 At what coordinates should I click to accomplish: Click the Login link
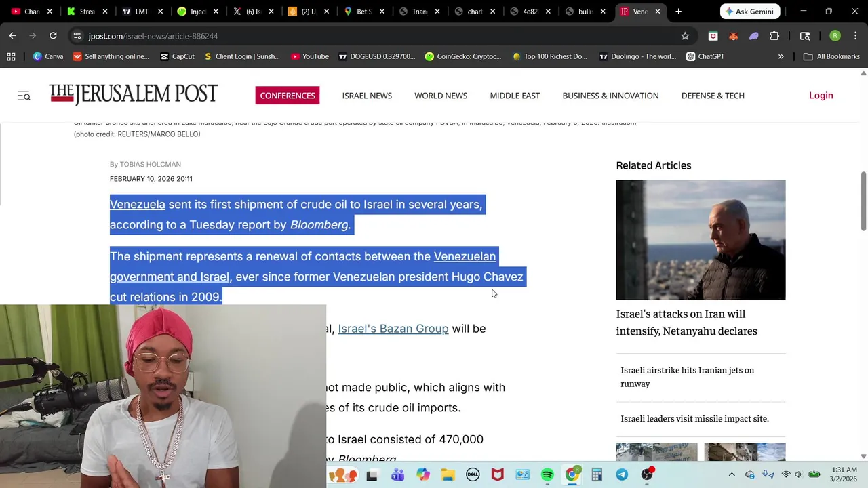[x=821, y=96]
